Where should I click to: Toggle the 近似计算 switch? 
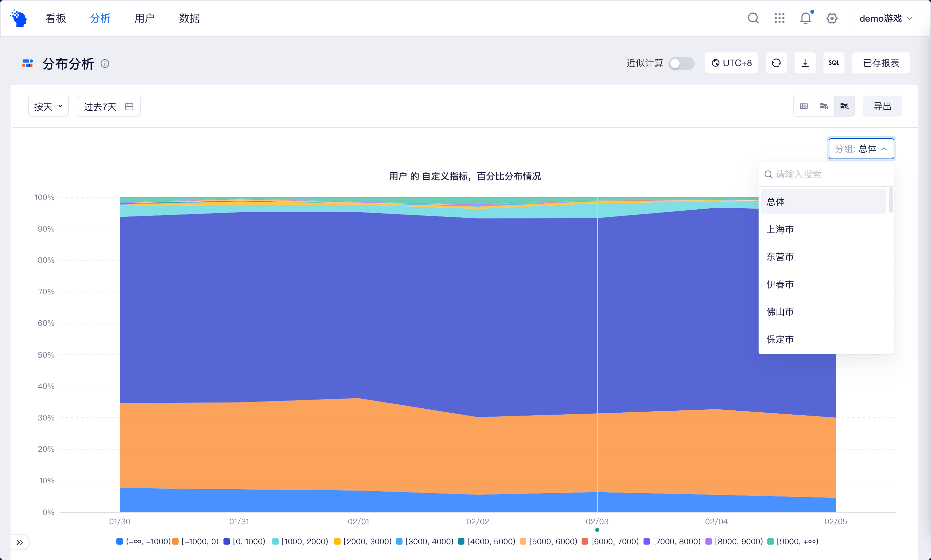tap(681, 64)
